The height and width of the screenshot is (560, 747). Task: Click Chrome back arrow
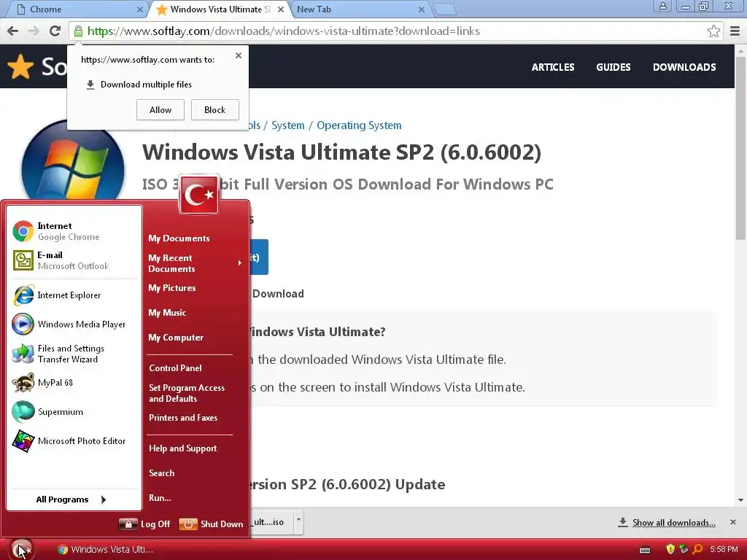[13, 31]
